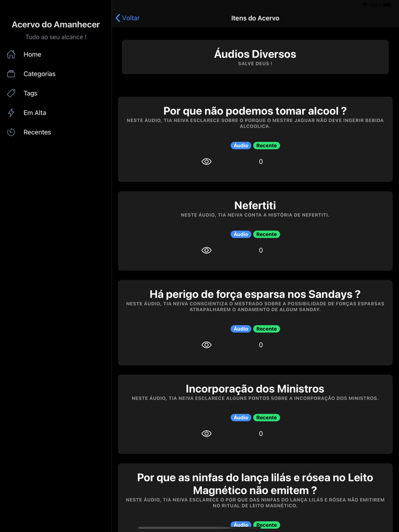Open 'Há perigo de força esparsa nos Sandays ?'
399x532 pixels.
tap(255, 294)
